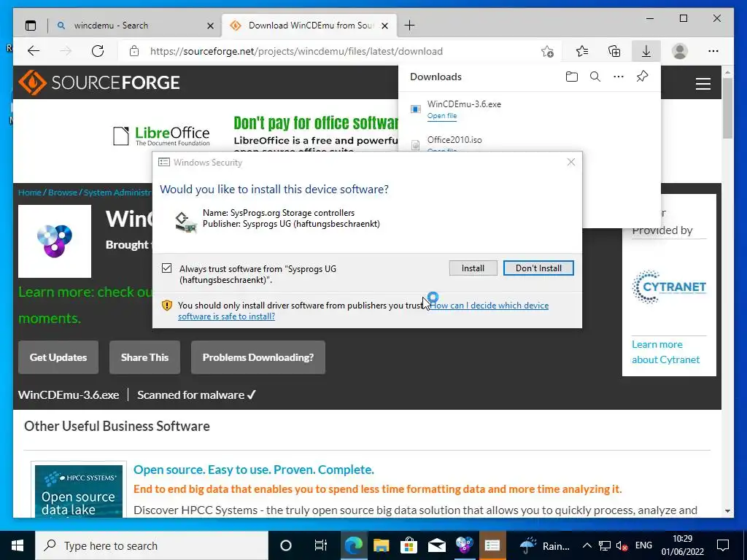Open a new browser tab
The image size is (747, 560).
(409, 26)
